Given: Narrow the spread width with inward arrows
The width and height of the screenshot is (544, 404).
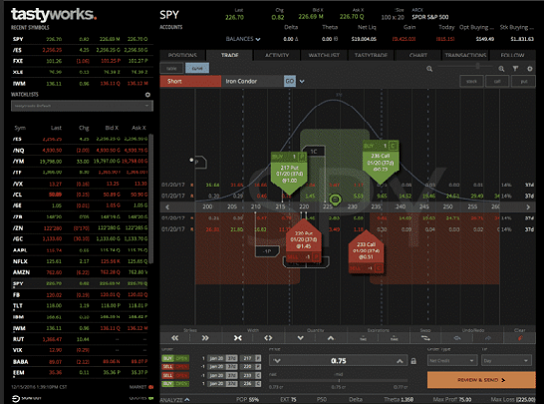Looking at the screenshot, I should pyautogui.click(x=238, y=338).
